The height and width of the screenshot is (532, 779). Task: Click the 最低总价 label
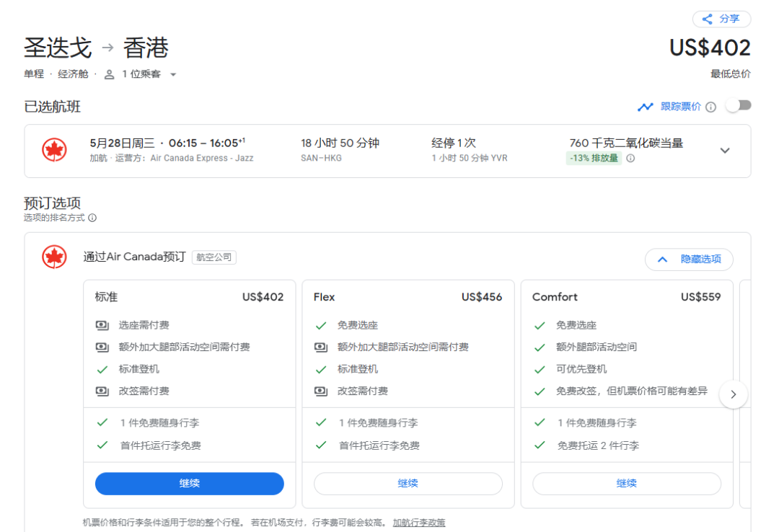click(730, 74)
